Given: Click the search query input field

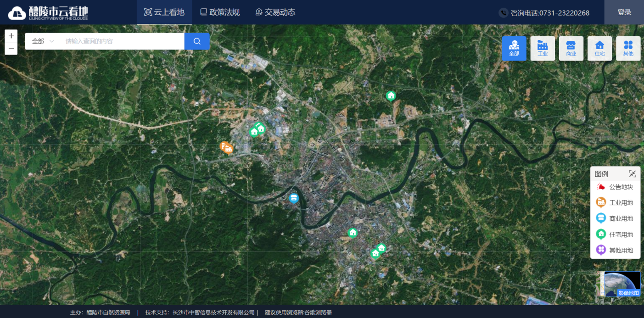Looking at the screenshot, I should [x=122, y=41].
